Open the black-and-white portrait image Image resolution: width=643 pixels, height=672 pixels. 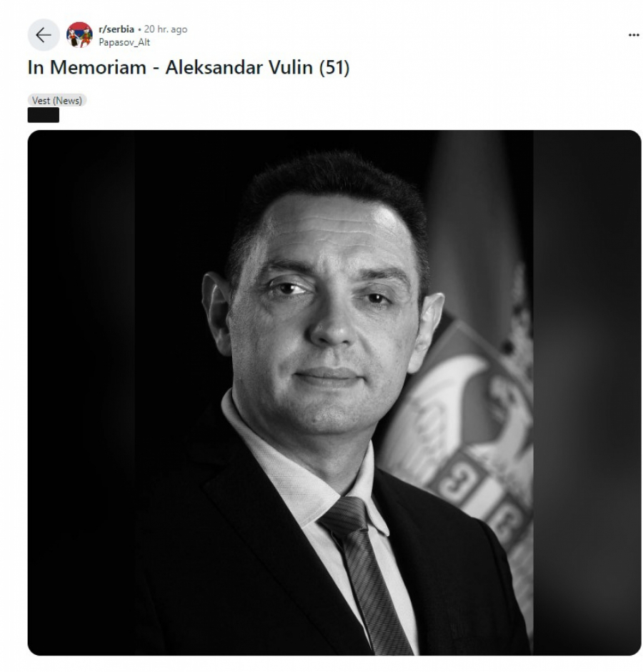334,392
